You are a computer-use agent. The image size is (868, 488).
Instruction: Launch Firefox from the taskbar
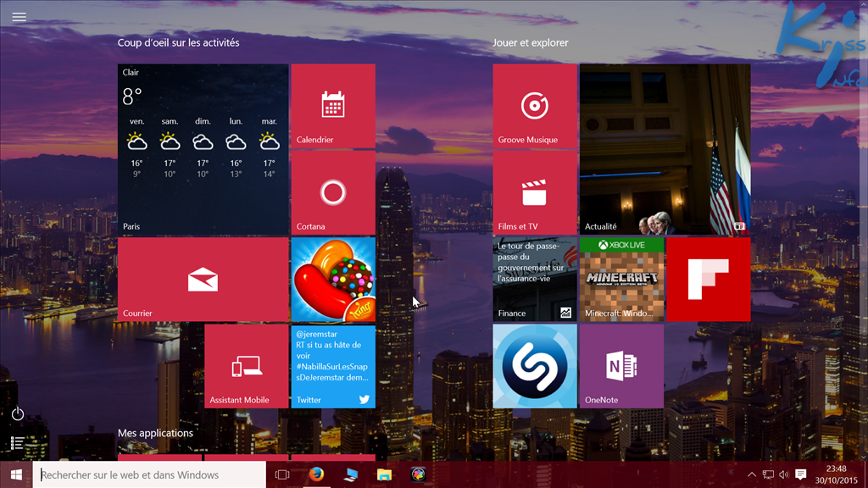pyautogui.click(x=316, y=474)
